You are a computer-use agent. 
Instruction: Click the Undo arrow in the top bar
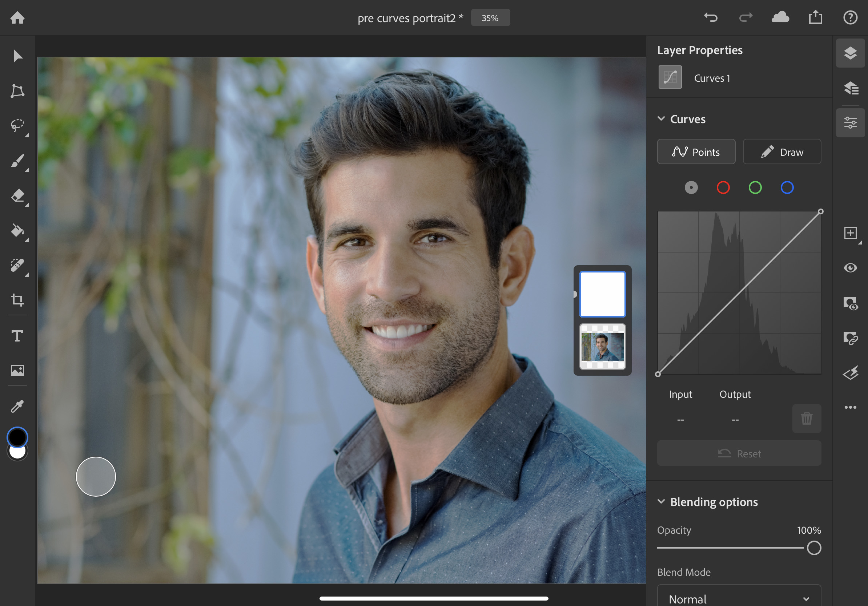coord(710,17)
